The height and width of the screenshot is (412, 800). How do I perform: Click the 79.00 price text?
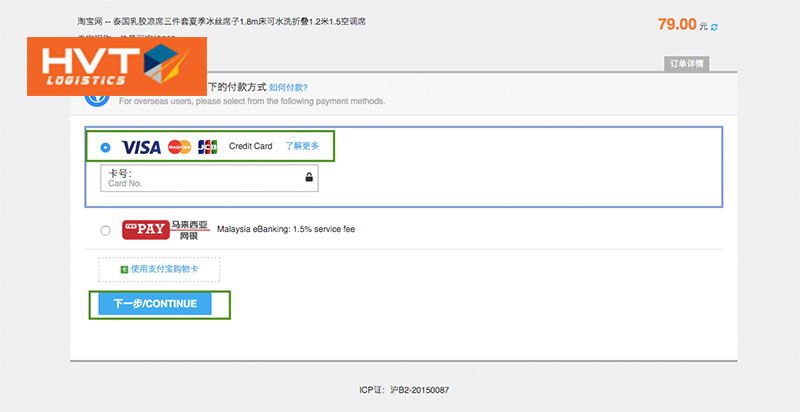coord(677,24)
